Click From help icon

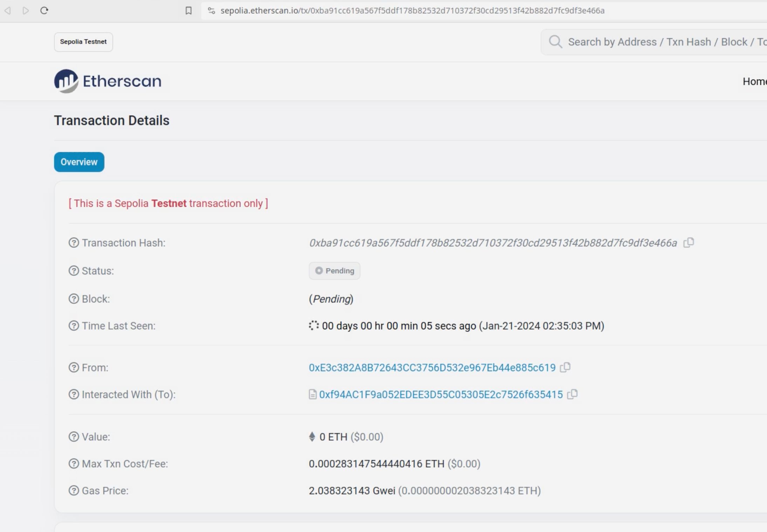click(x=74, y=367)
